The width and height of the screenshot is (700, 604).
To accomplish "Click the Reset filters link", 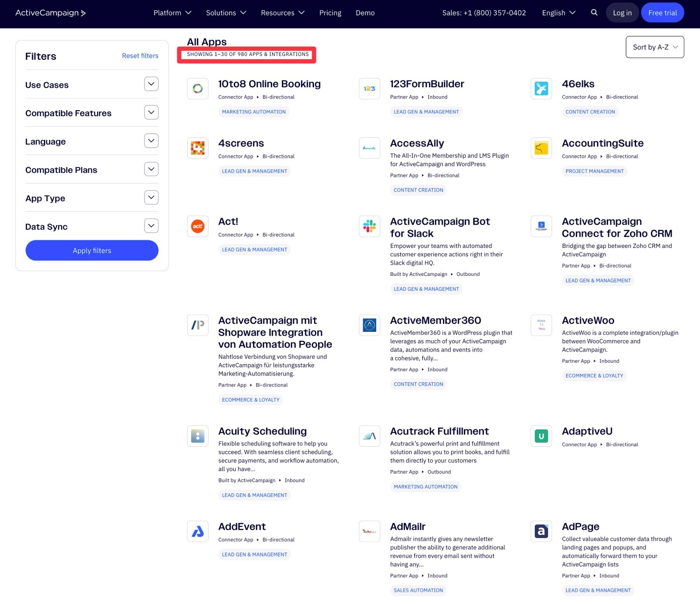I will [x=140, y=56].
